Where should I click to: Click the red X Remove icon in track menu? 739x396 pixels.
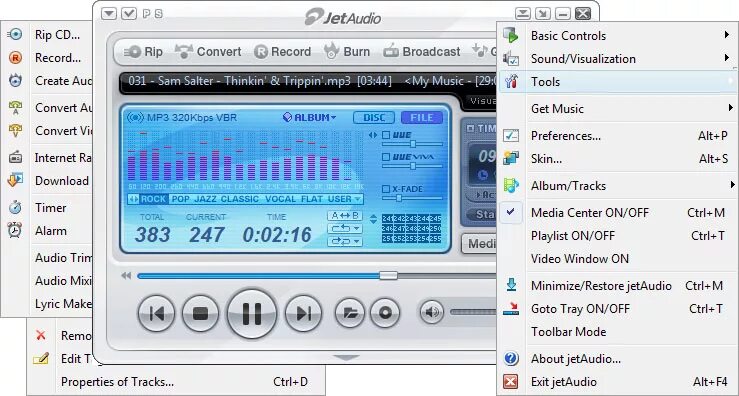point(41,335)
